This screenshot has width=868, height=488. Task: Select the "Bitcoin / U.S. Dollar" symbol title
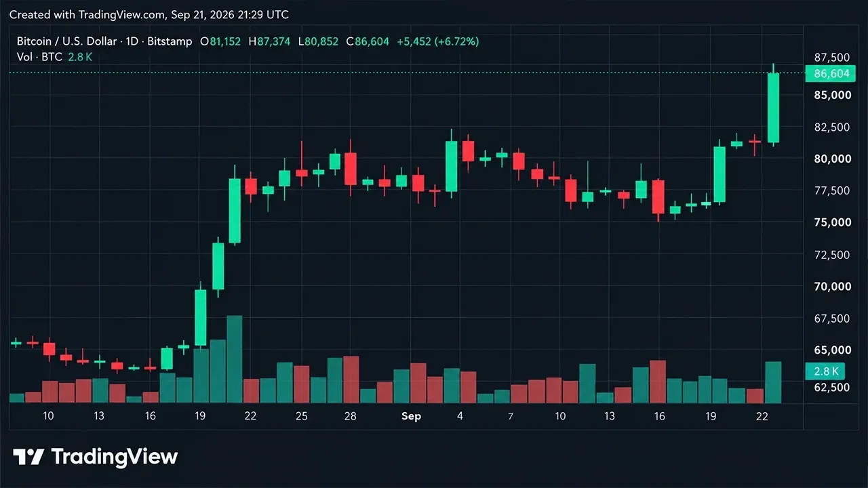(68, 41)
